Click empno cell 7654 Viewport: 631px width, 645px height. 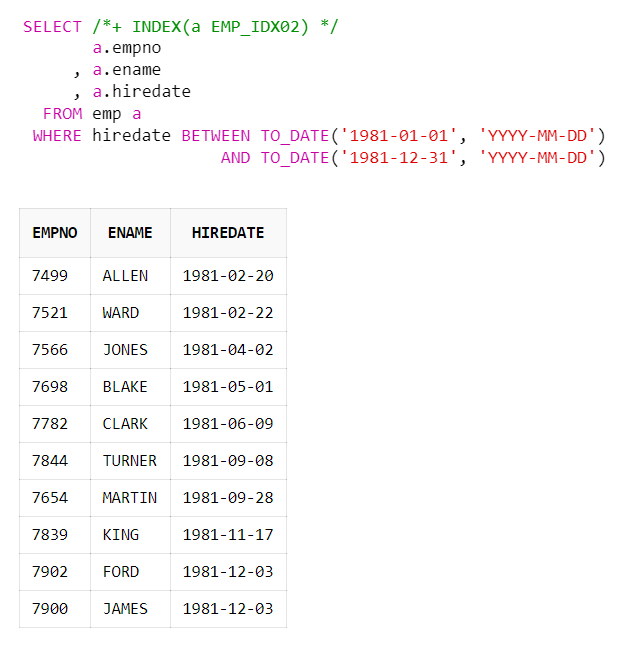point(55,498)
